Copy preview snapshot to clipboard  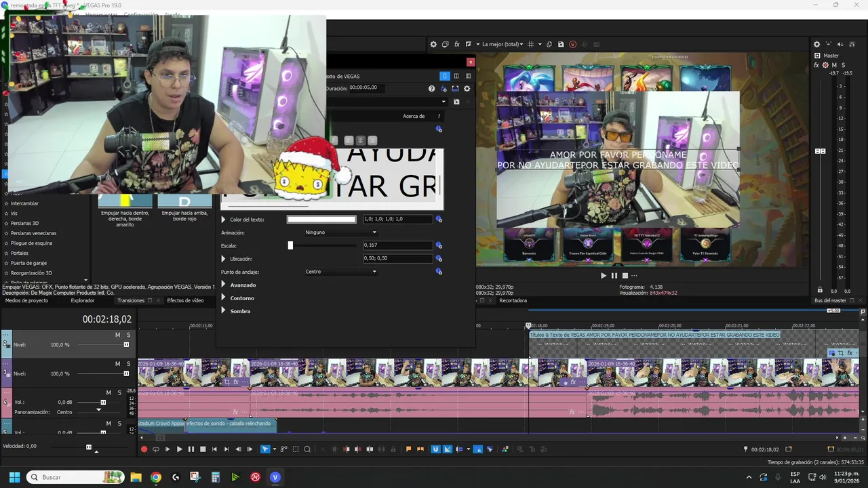click(549, 45)
